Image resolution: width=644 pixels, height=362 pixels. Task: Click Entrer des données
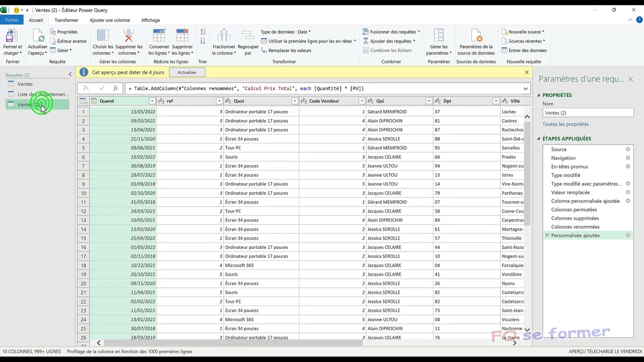coord(524,50)
